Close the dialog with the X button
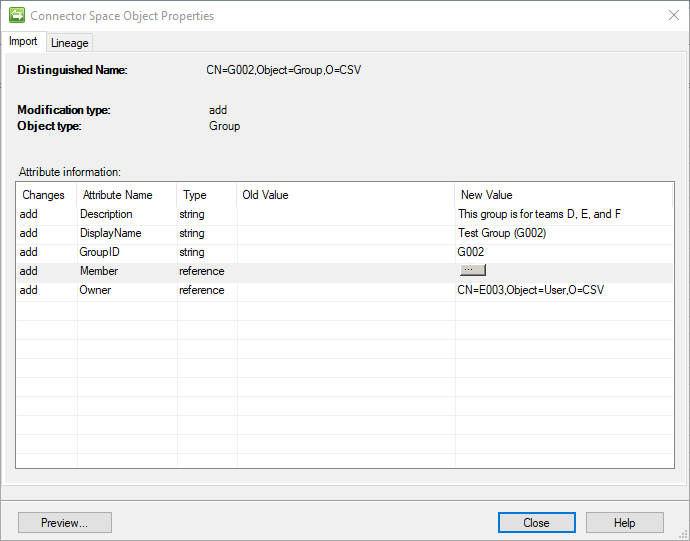 673,15
